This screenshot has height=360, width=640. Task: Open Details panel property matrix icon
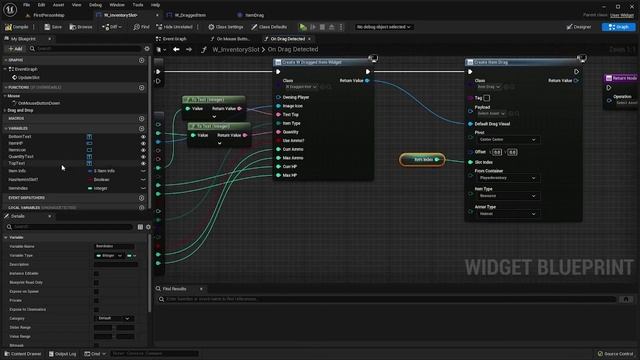[x=140, y=227]
